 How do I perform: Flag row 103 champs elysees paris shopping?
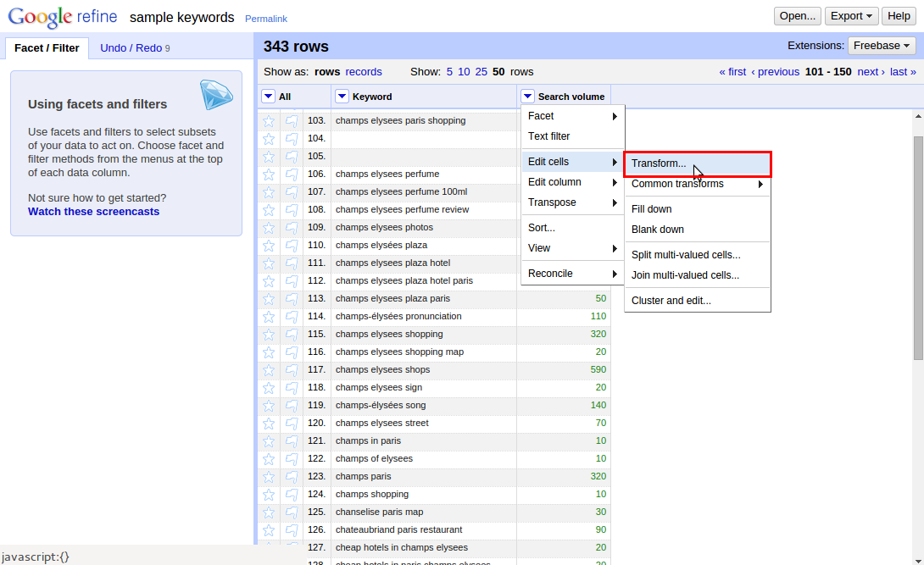(292, 121)
